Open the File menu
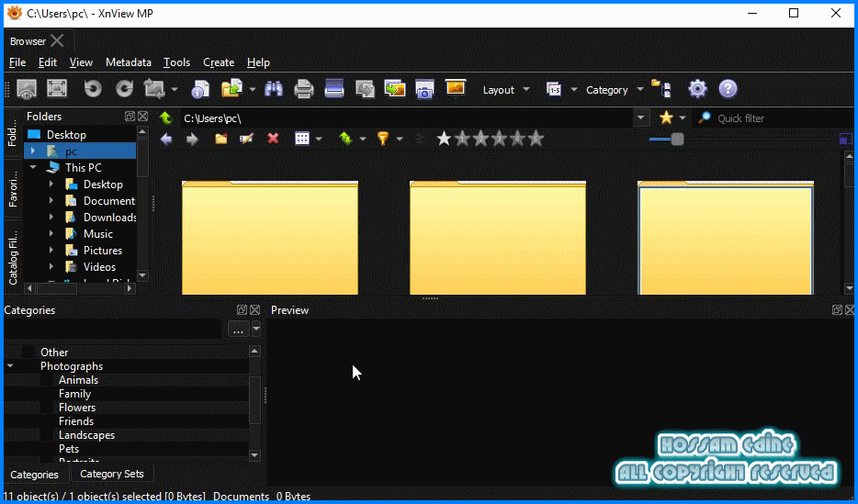Screen dimensions: 858x504 [x=17, y=62]
